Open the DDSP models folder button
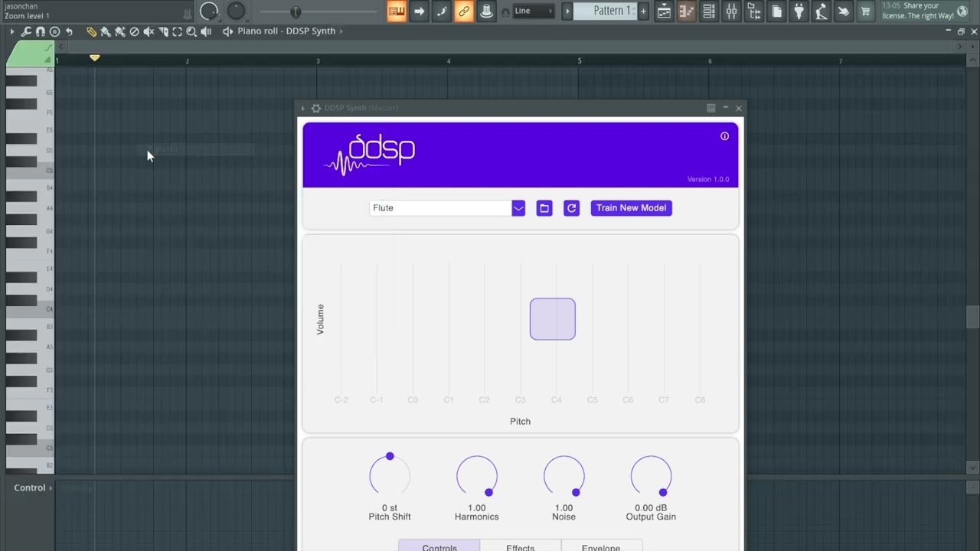 click(544, 208)
